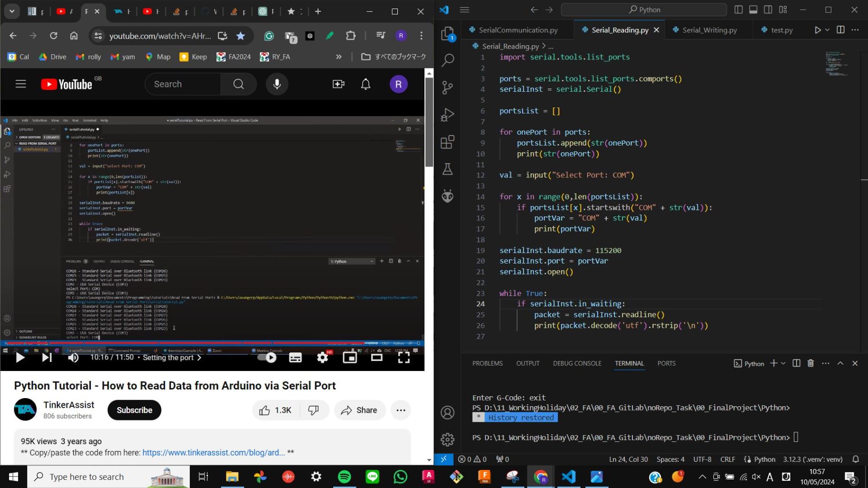This screenshot has height=488, width=868.
Task: Open VS Code notifications bell
Action: 856,459
